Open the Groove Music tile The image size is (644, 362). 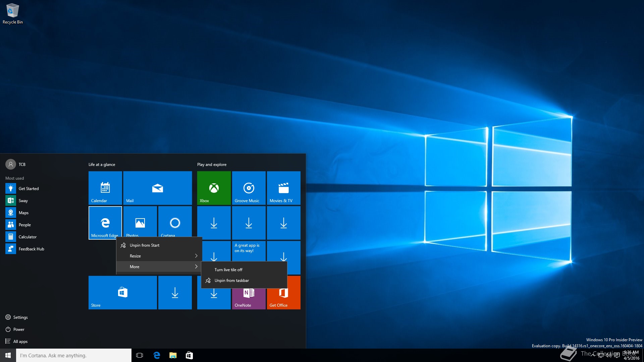(249, 188)
